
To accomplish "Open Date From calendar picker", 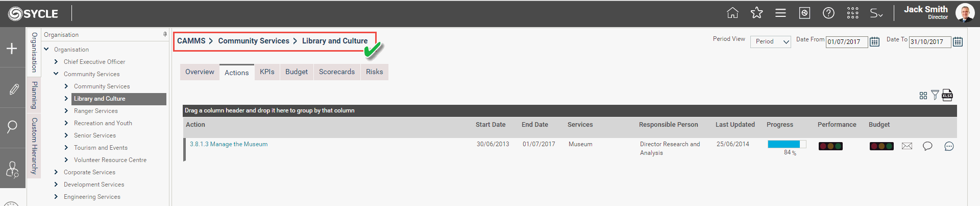I will tap(874, 42).
